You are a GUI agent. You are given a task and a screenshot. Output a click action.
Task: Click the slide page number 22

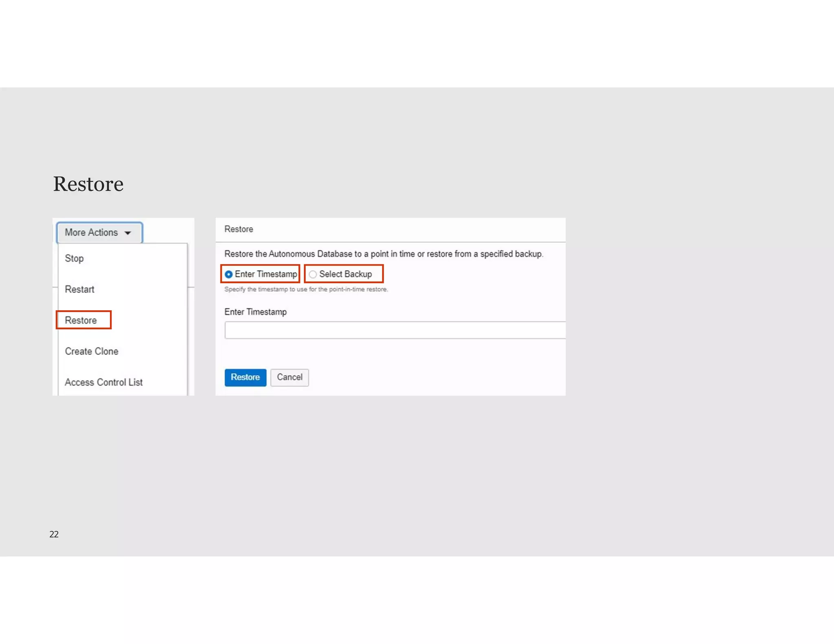(54, 534)
